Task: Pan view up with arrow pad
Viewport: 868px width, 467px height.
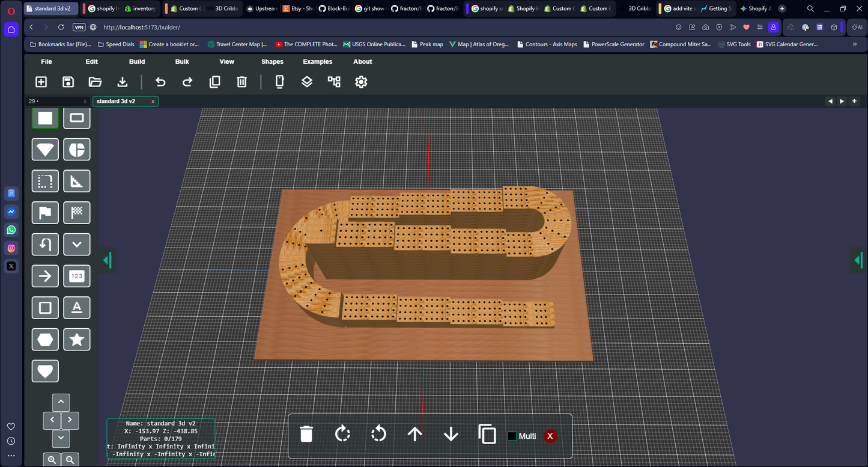Action: tap(61, 402)
